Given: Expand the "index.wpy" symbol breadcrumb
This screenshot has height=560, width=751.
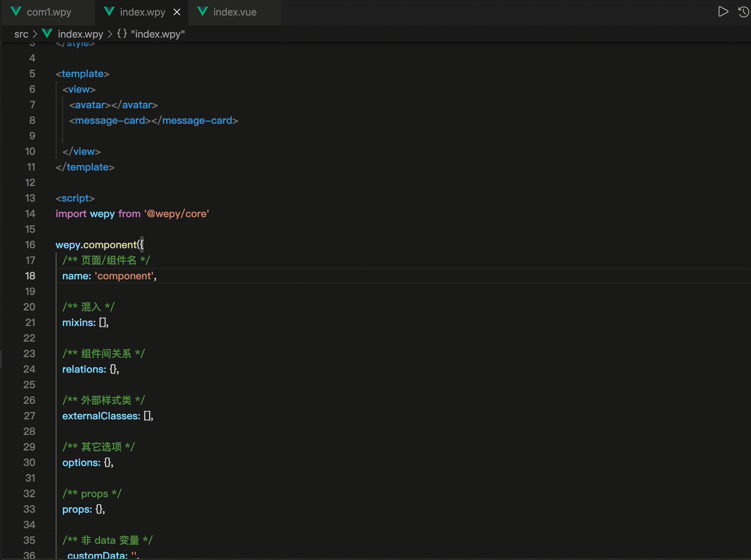Looking at the screenshot, I should [157, 34].
